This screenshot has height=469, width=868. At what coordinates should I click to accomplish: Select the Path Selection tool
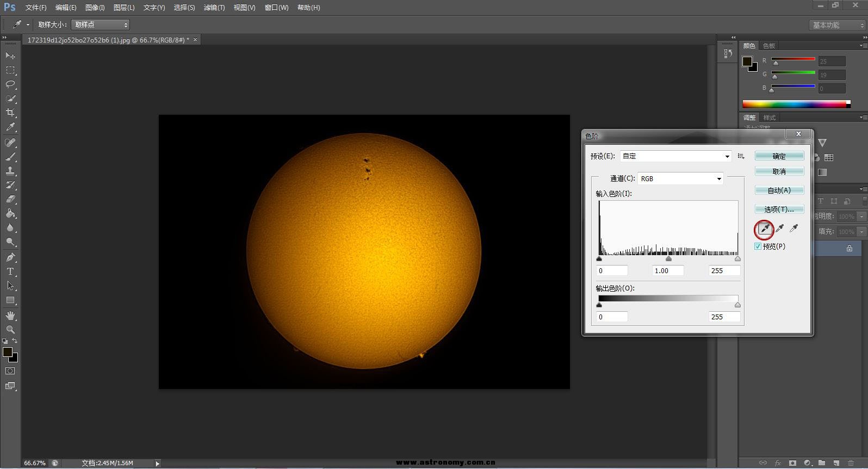(x=10, y=286)
